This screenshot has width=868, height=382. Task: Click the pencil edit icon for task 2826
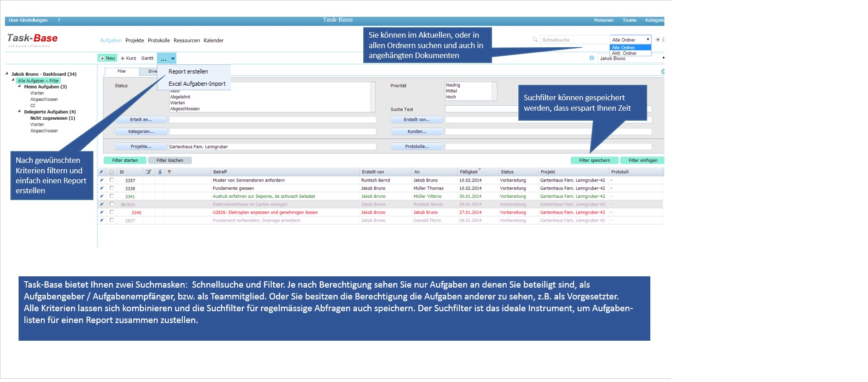(x=102, y=204)
